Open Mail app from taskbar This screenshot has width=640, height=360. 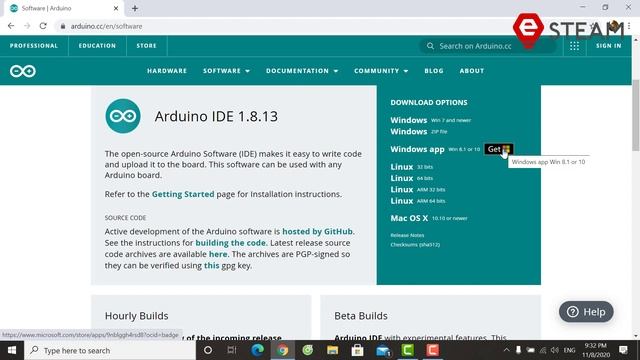[383, 350]
